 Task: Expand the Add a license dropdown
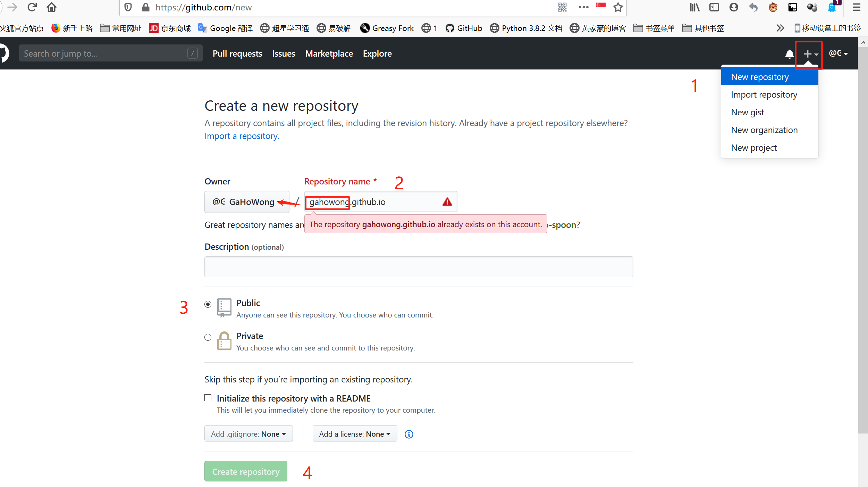[355, 434]
